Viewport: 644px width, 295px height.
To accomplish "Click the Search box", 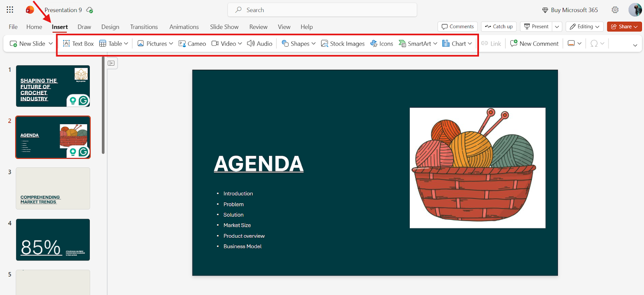I will click(x=322, y=10).
